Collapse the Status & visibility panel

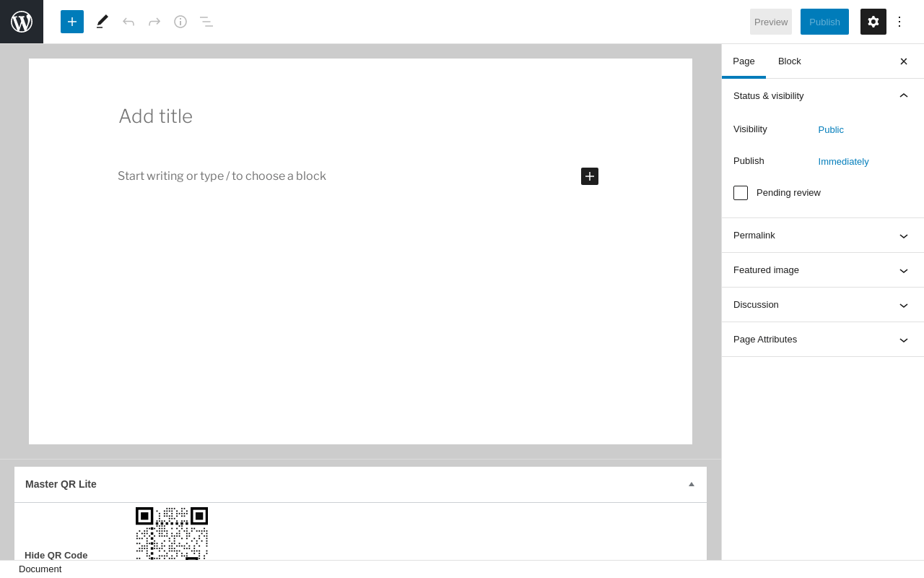point(823,96)
